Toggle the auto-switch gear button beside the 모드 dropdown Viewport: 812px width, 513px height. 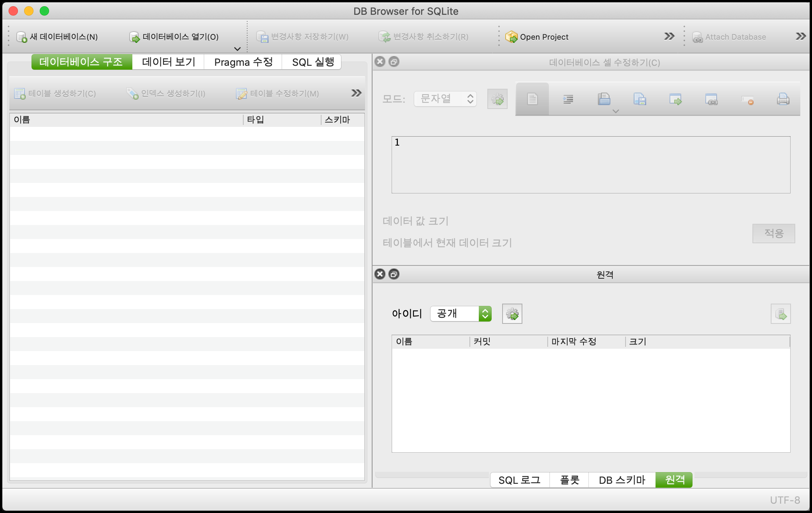[497, 99]
